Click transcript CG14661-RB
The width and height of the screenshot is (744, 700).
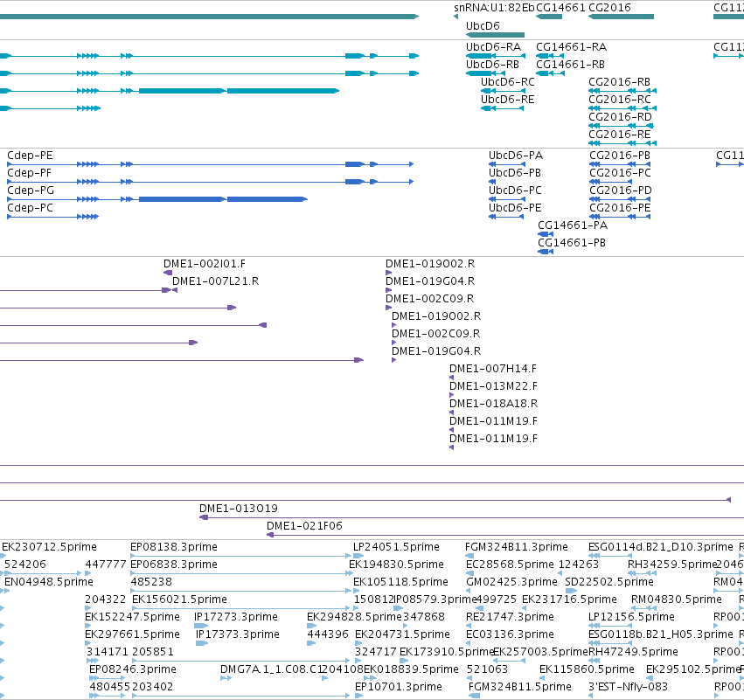570,65
